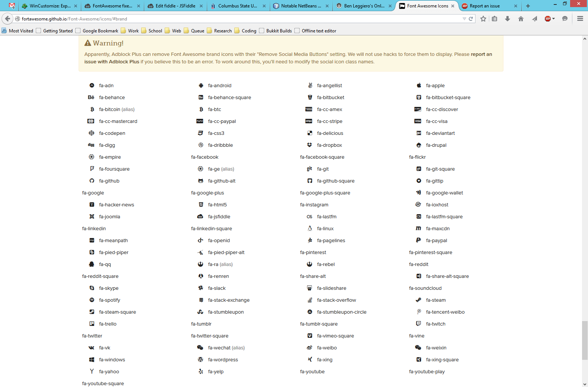Click the fa-stack-overflow icon
Screen dimensions: 588x387
point(310,300)
